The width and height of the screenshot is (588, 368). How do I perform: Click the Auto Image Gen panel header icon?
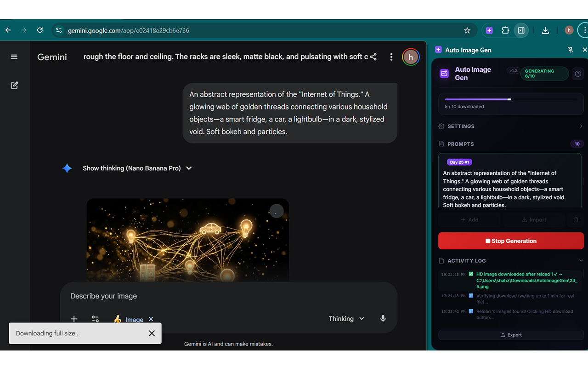[x=438, y=50]
